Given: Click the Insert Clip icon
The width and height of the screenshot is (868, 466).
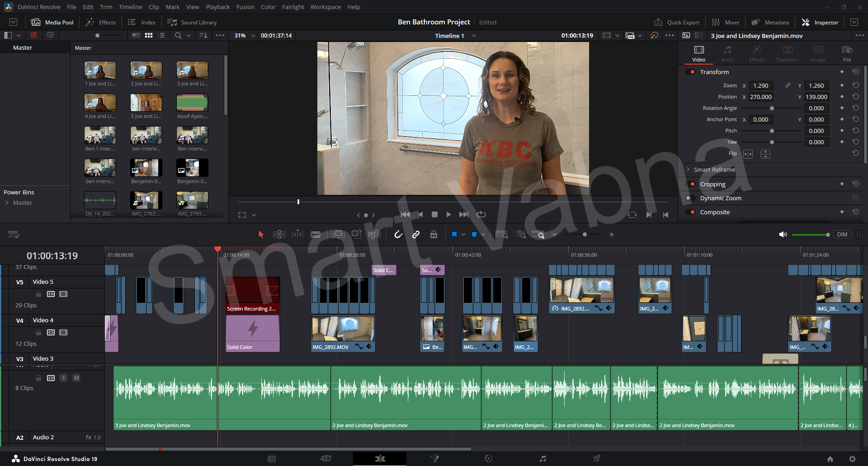Looking at the screenshot, I should pos(339,234).
